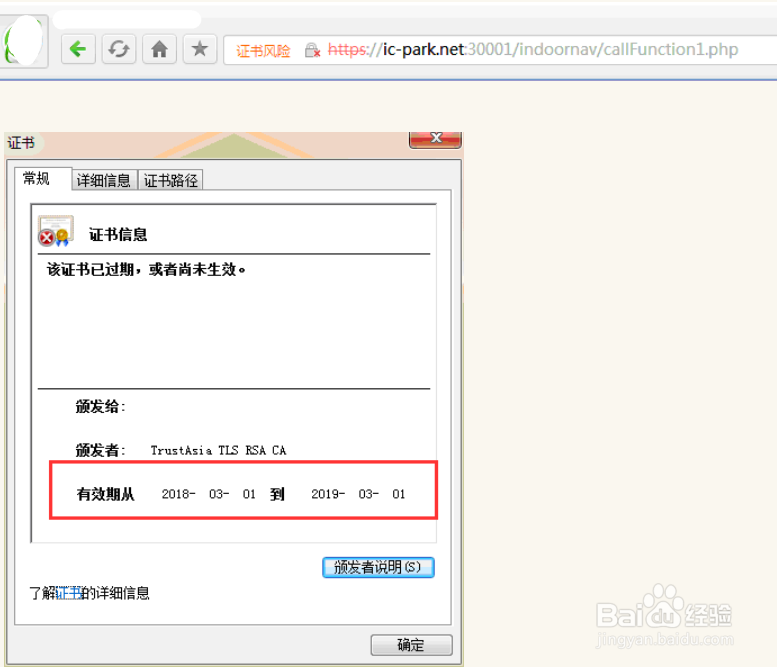This screenshot has width=777, height=667.
Task: Click the 证书风险 certificate risk warning
Action: pos(263,51)
